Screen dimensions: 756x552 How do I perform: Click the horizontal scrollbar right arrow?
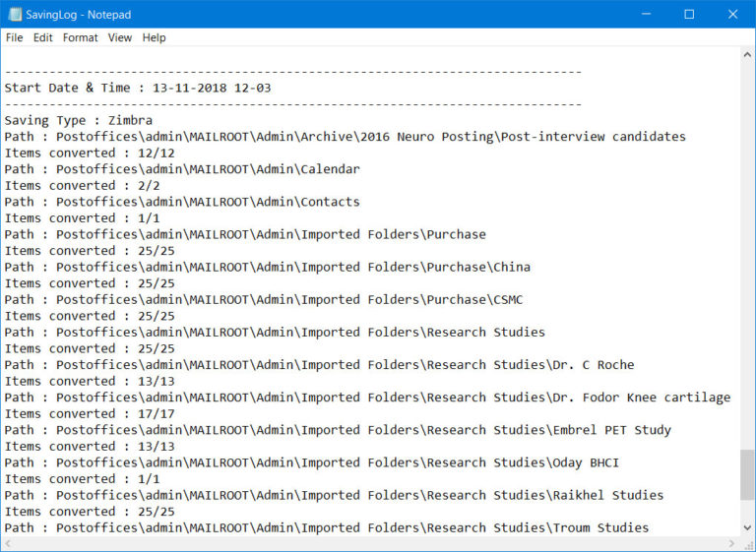pyautogui.click(x=731, y=544)
